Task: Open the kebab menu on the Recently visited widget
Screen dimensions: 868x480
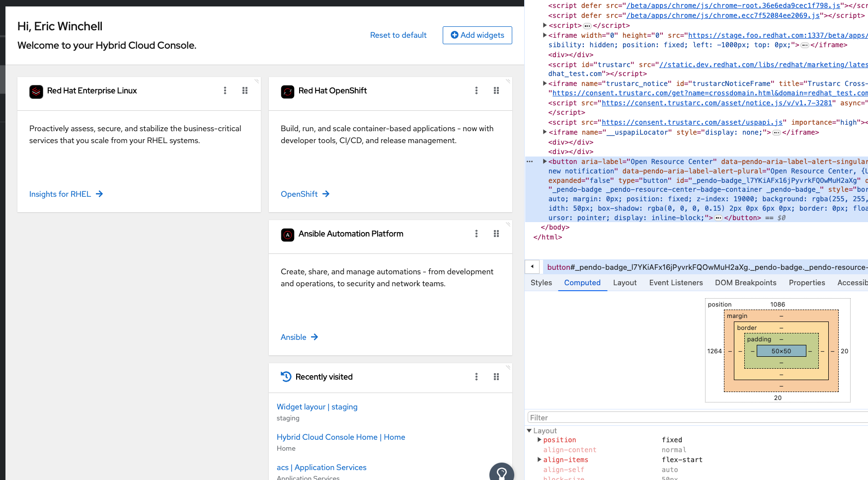Action: click(x=476, y=377)
